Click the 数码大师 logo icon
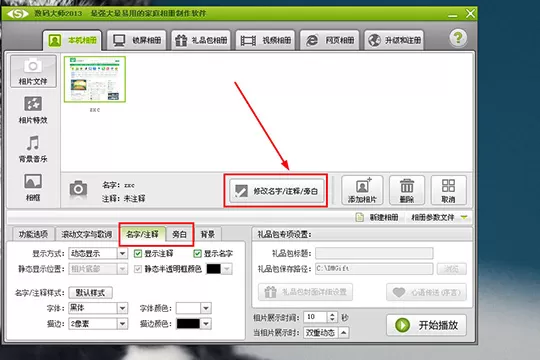Screen dimensions: 540x360 click(x=17, y=14)
